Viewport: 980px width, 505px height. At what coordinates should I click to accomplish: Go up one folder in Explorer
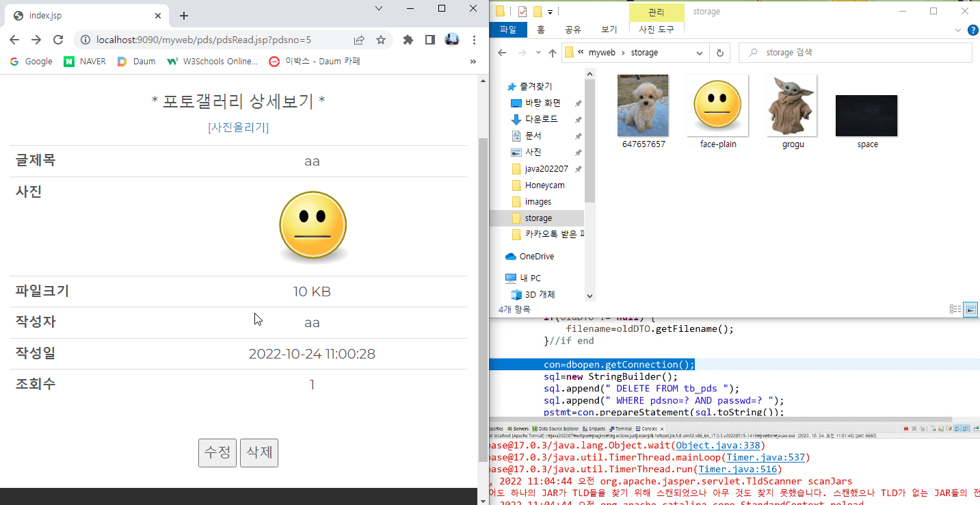tap(553, 53)
